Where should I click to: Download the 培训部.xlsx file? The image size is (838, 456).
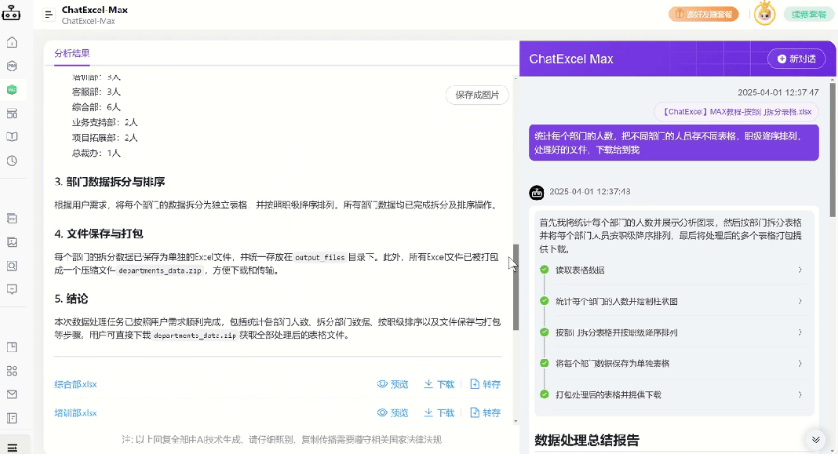pyautogui.click(x=439, y=413)
